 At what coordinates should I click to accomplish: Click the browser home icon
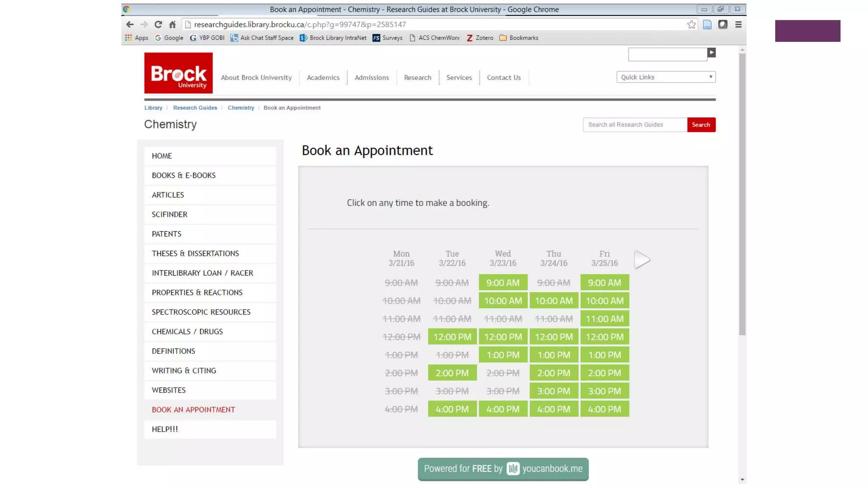point(172,25)
